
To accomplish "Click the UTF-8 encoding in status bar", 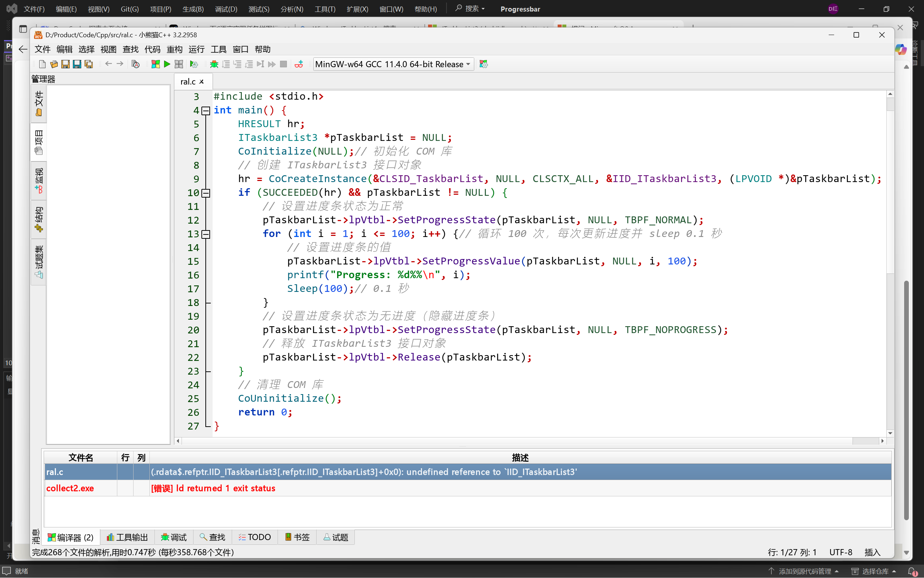I will pyautogui.click(x=841, y=552).
